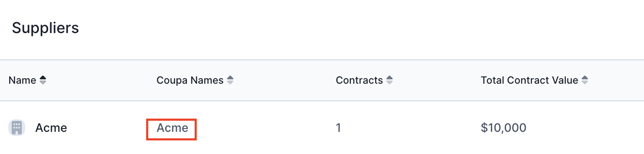
Task: Open the Acme supplier name link
Action: click(51, 128)
